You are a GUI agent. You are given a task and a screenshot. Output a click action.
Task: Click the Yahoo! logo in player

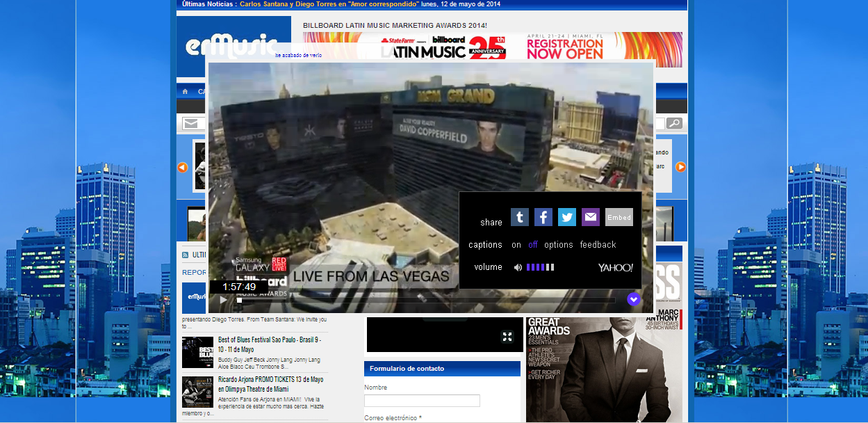(616, 268)
